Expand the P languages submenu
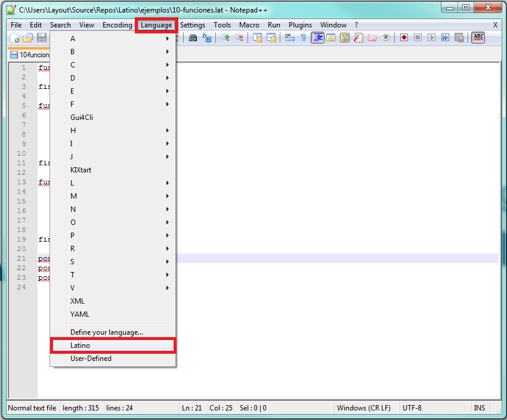The image size is (507, 420). coord(113,236)
